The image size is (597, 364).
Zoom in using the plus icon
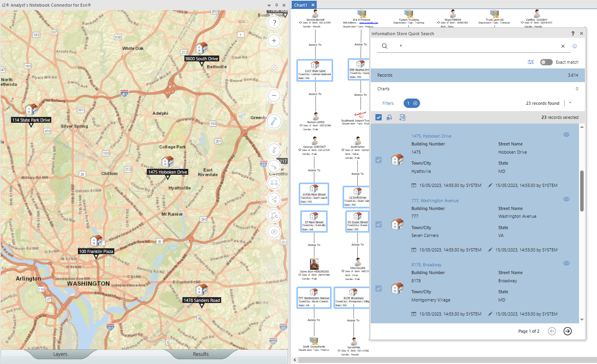[x=274, y=41]
